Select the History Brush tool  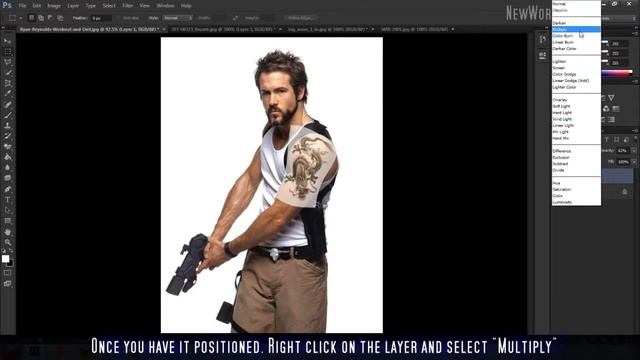point(7,136)
